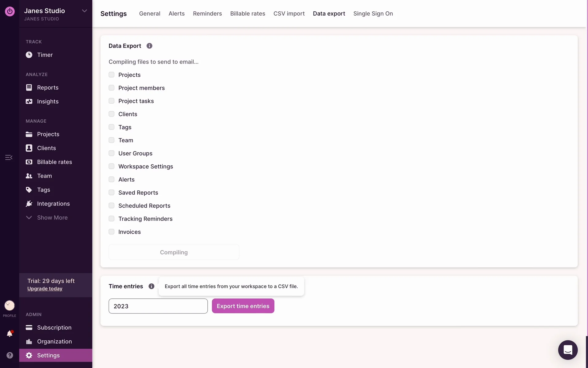
Task: Open Insights via its chart icon
Action: click(x=29, y=102)
